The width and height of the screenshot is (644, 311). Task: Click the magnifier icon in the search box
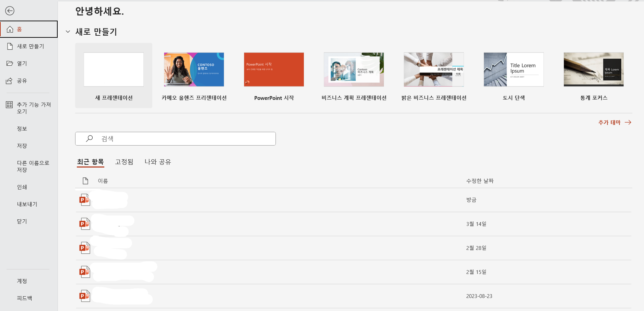(x=89, y=138)
